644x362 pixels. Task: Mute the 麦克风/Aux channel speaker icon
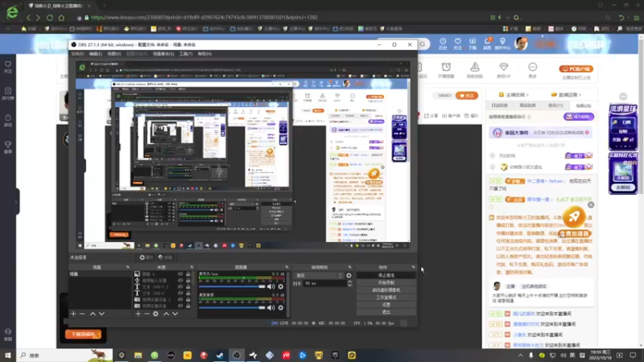click(271, 287)
